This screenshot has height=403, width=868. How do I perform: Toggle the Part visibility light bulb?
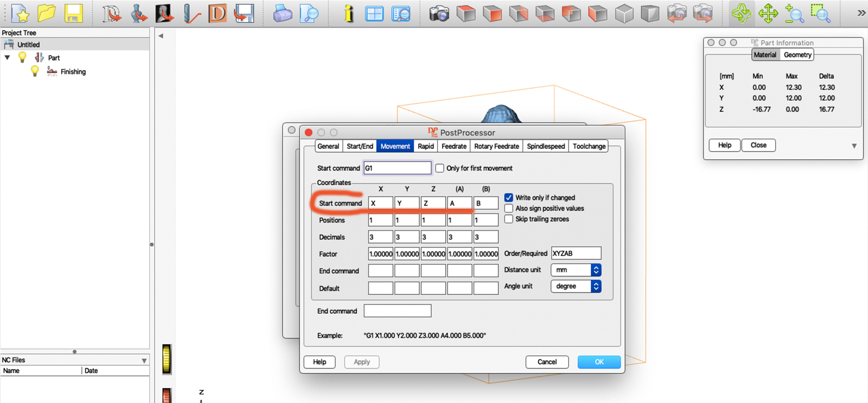click(x=22, y=58)
